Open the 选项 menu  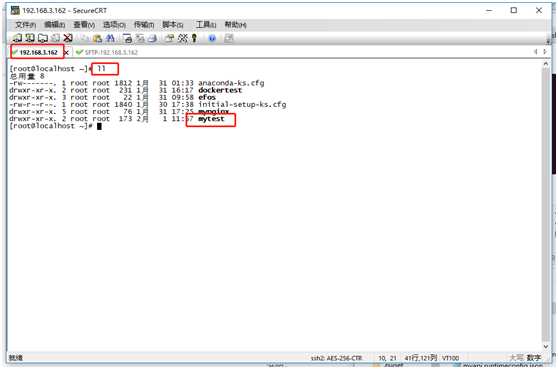pyautogui.click(x=114, y=25)
